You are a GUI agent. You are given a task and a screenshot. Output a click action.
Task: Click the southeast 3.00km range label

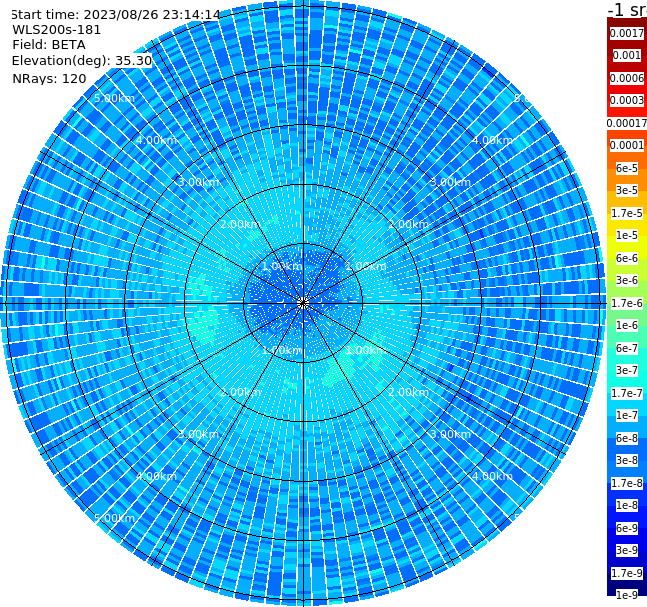[x=450, y=434]
